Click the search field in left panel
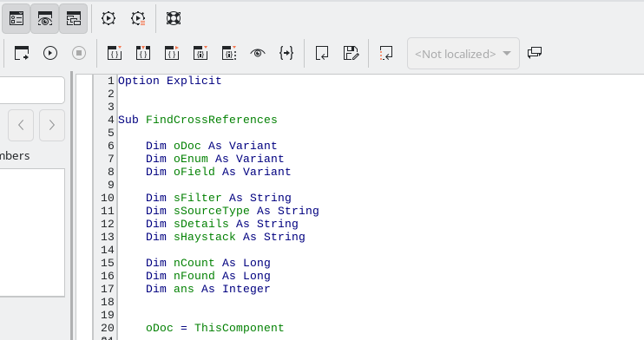 32,90
